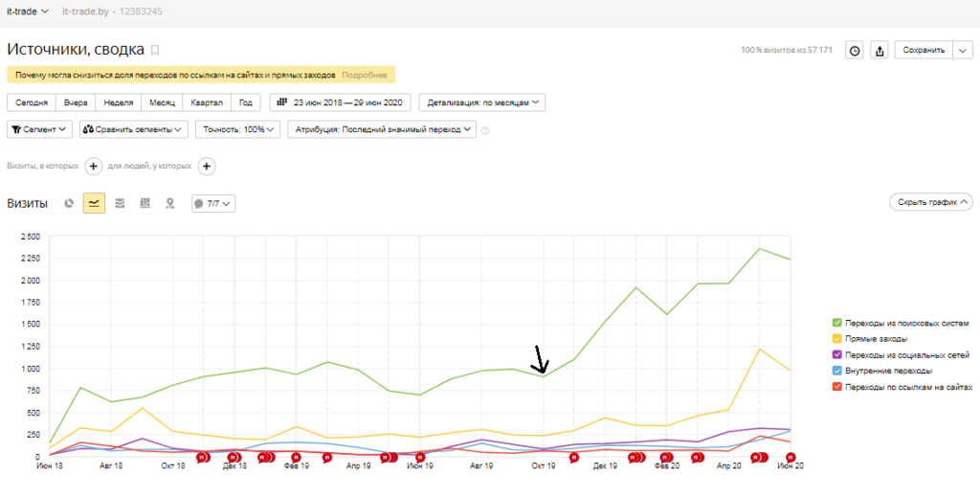Click the Источники, сводка heading

(x=76, y=50)
